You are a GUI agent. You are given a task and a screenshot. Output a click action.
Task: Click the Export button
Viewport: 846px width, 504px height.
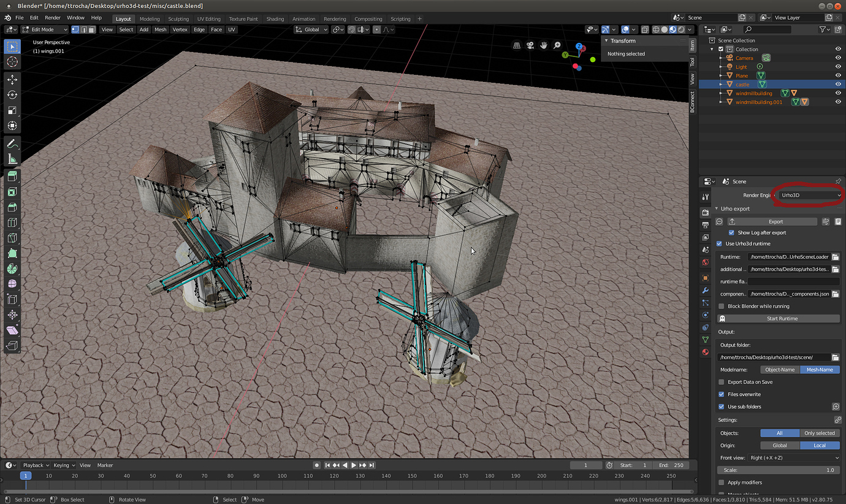pyautogui.click(x=772, y=221)
